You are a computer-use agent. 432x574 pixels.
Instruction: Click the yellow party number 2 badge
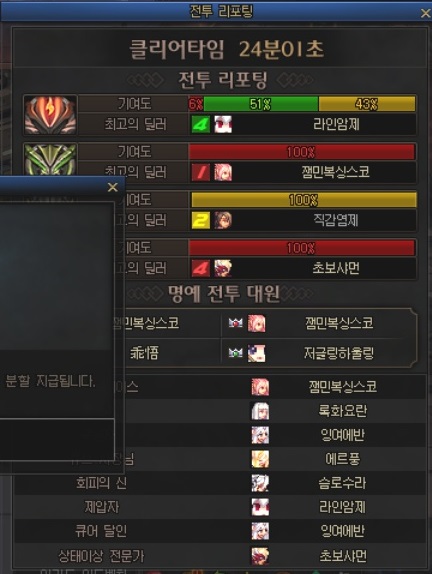click(x=201, y=220)
